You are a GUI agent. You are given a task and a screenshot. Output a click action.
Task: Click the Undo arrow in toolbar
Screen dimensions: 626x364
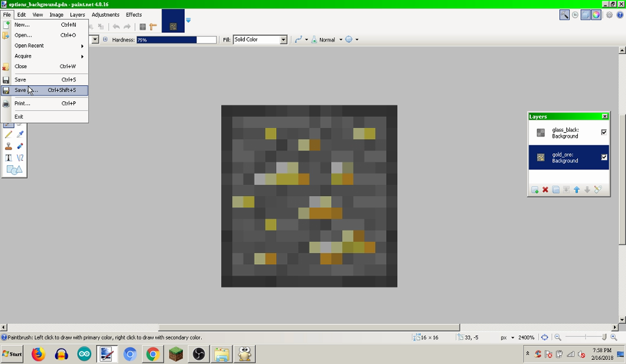pyautogui.click(x=116, y=27)
